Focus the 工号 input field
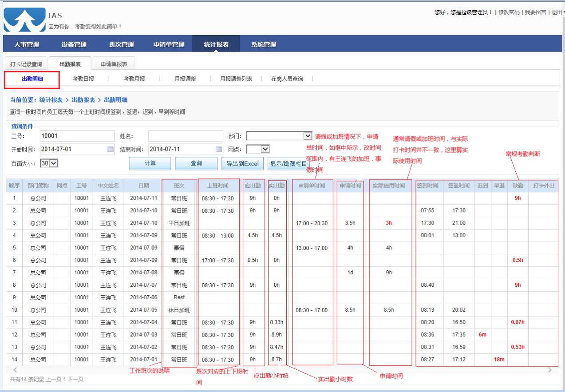The width and height of the screenshot is (565, 392). point(77,136)
